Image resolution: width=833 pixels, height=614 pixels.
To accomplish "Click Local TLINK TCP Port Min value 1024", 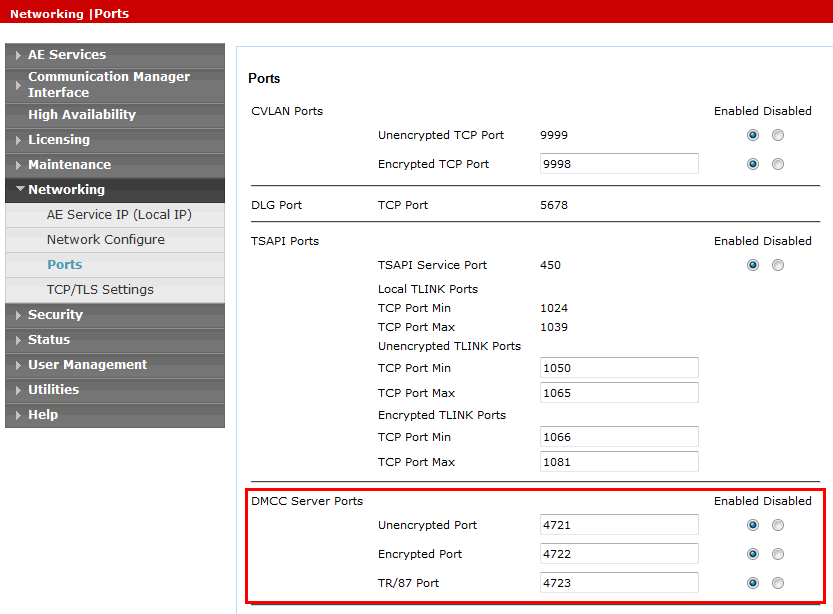I will 554,308.
